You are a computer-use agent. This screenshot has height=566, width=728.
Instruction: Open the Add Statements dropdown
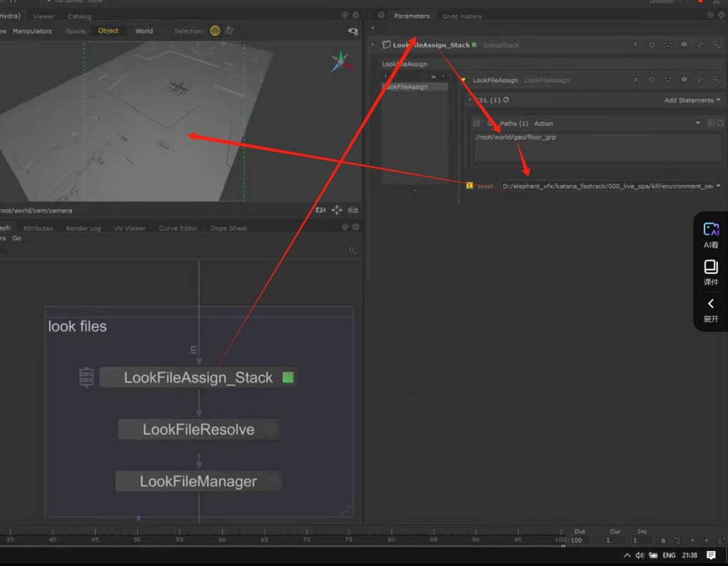[x=692, y=100]
